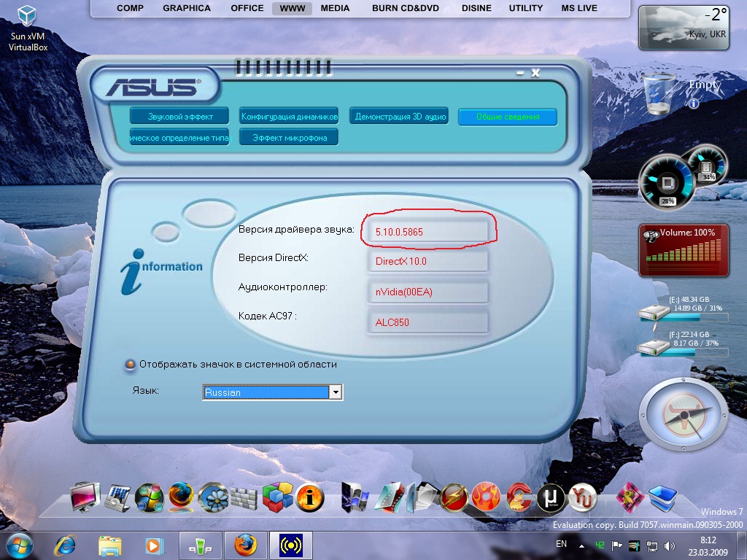
Task: Open the Windows flag media dock icon
Action: [355, 497]
